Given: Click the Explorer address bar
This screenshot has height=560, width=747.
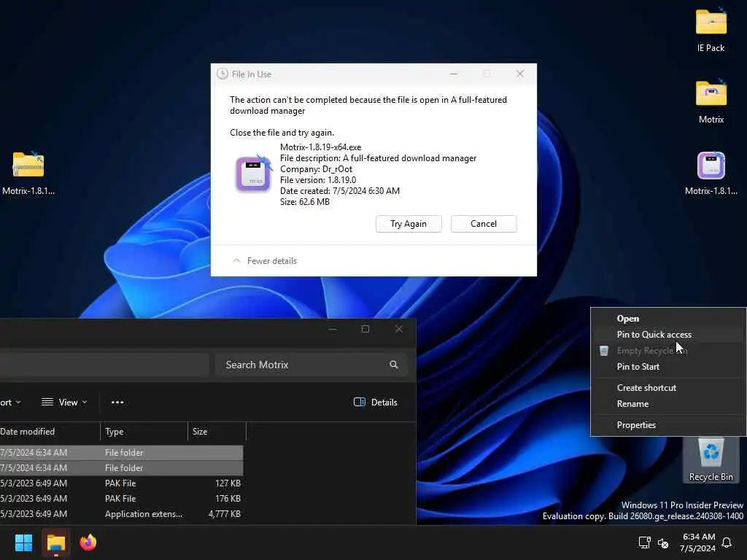Looking at the screenshot, I should pyautogui.click(x=104, y=365).
